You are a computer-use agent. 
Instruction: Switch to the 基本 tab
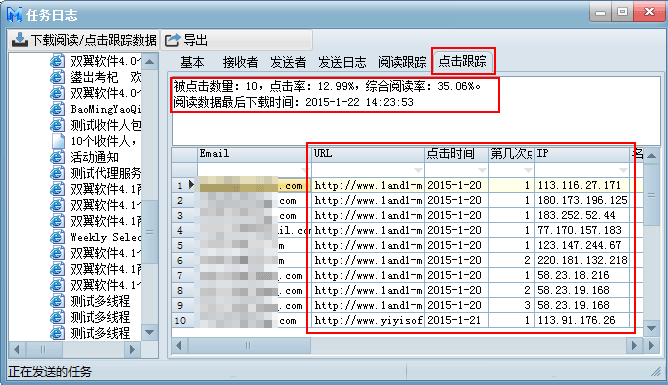pos(192,62)
